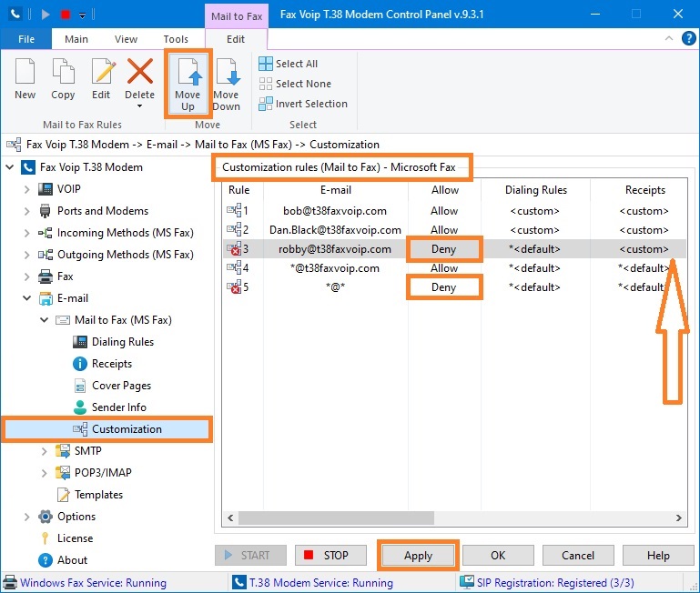Click Select All in ribbon
Screen dimensions: 700x593
[289, 64]
